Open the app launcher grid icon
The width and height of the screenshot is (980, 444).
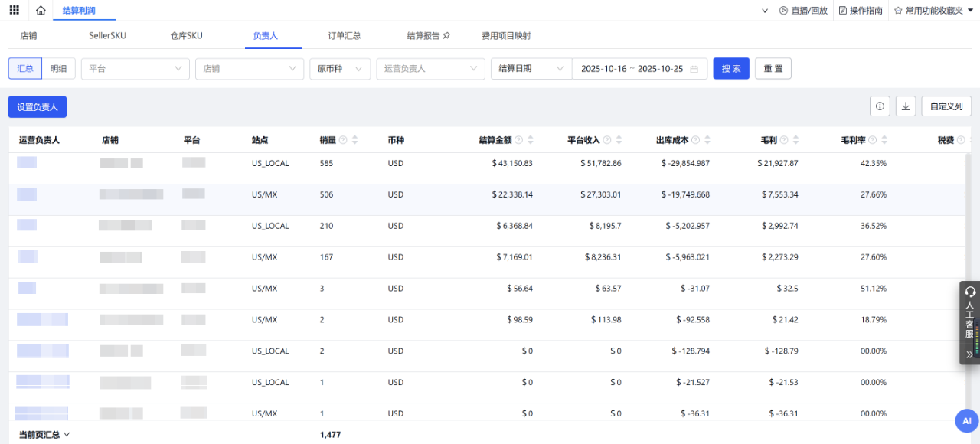13,10
